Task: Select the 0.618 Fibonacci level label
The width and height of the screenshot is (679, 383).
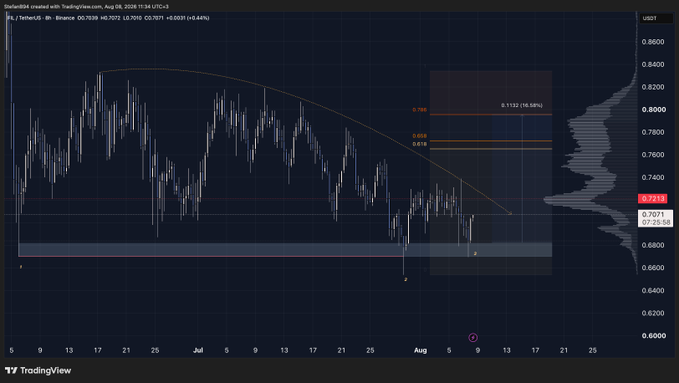Action: point(419,144)
